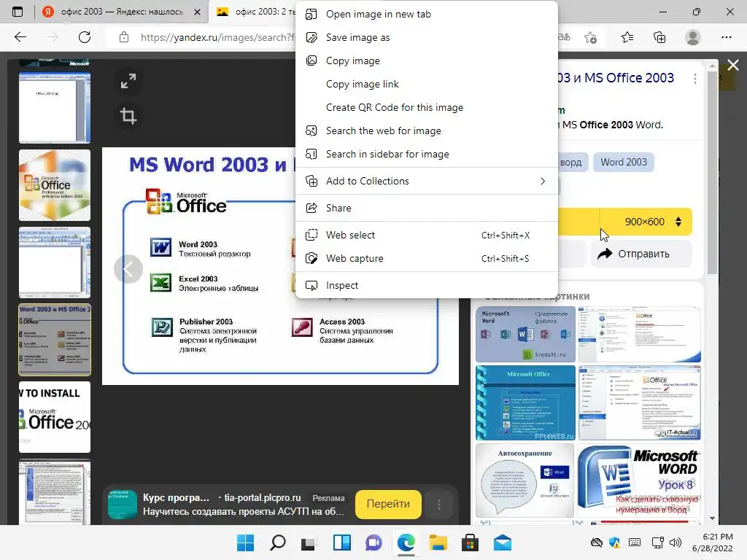Choose Search in sidebar for image
This screenshot has width=747, height=560.
[x=426, y=155]
